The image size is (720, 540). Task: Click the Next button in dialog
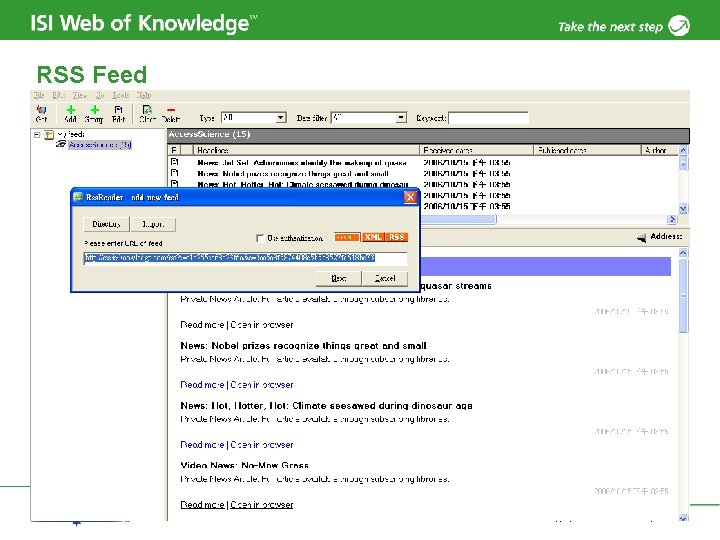click(x=338, y=278)
